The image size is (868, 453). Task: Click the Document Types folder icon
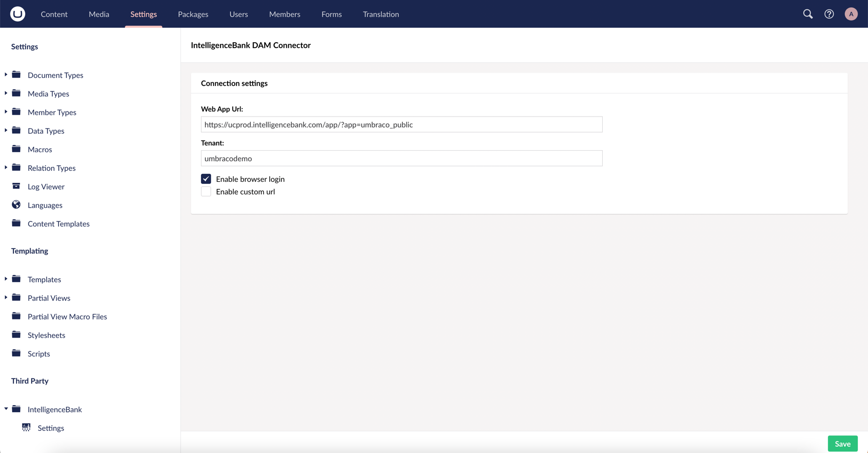16,75
